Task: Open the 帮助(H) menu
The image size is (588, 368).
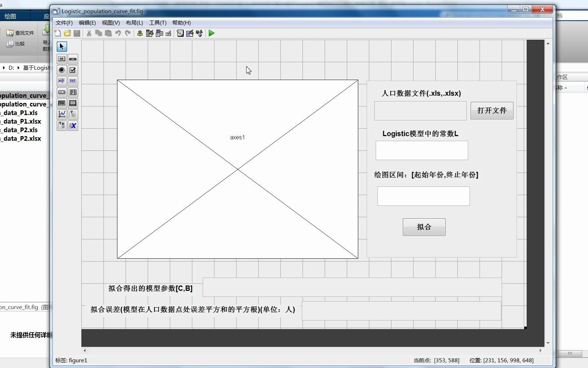Action: (182, 23)
